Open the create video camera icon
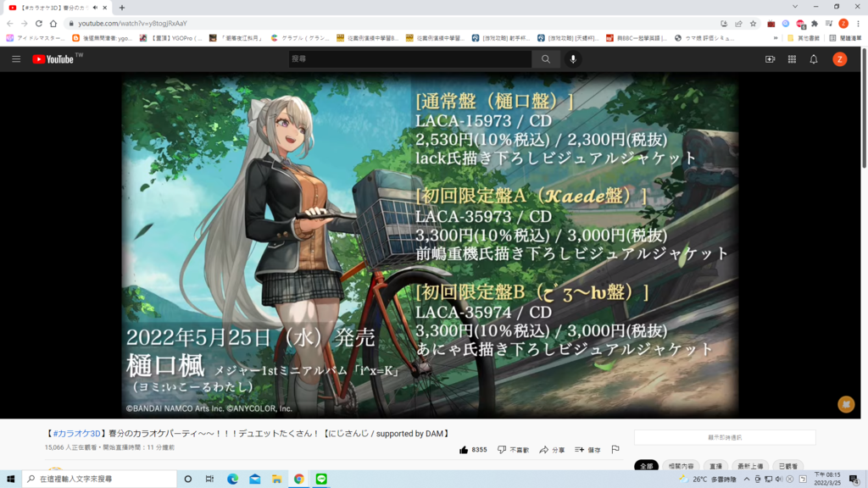Viewport: 868px width, 488px height. tap(770, 59)
